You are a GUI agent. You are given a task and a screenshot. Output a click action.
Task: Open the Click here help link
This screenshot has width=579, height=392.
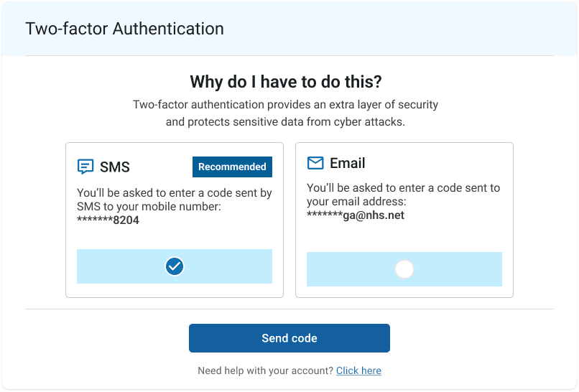click(x=358, y=370)
